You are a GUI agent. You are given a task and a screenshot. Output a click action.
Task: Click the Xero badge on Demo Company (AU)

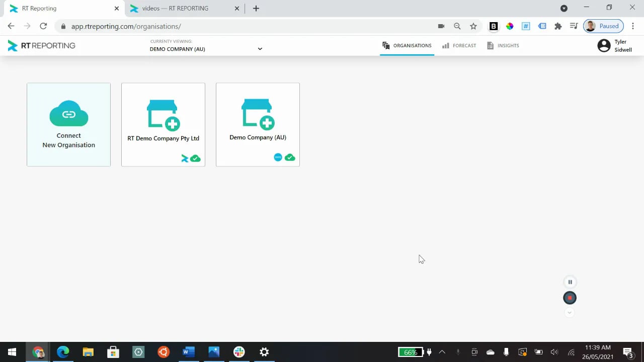pyautogui.click(x=278, y=157)
